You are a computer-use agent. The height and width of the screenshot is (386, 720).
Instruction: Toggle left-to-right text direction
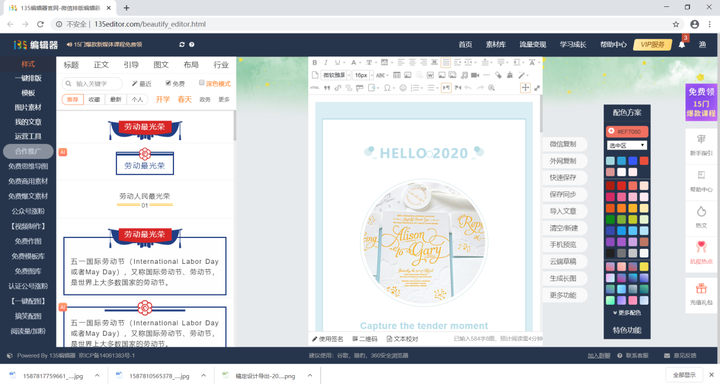(x=446, y=88)
